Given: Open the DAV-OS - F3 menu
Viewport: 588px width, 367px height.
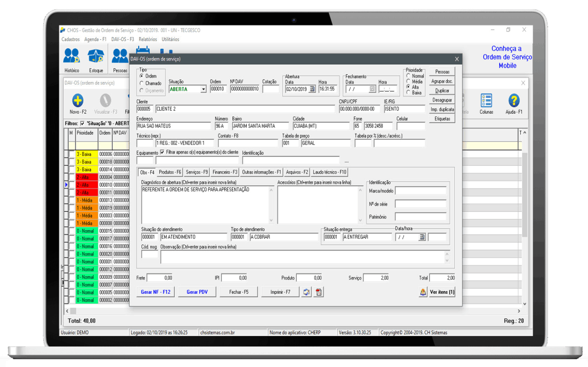Looking at the screenshot, I should pyautogui.click(x=123, y=39).
